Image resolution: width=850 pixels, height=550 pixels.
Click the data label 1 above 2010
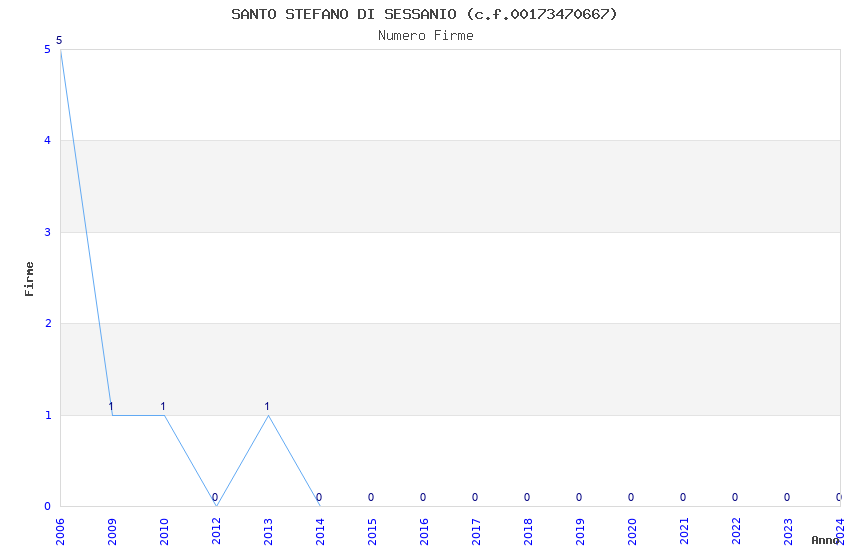(x=163, y=406)
